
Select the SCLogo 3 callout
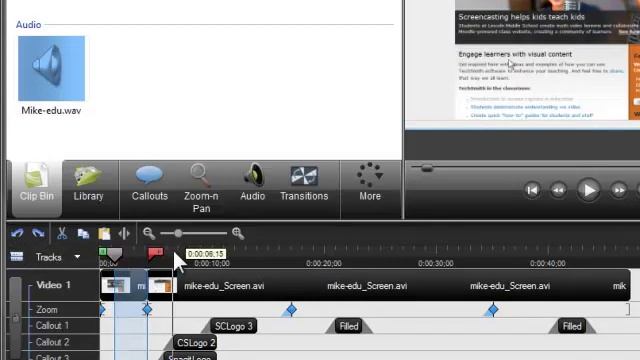233,326
